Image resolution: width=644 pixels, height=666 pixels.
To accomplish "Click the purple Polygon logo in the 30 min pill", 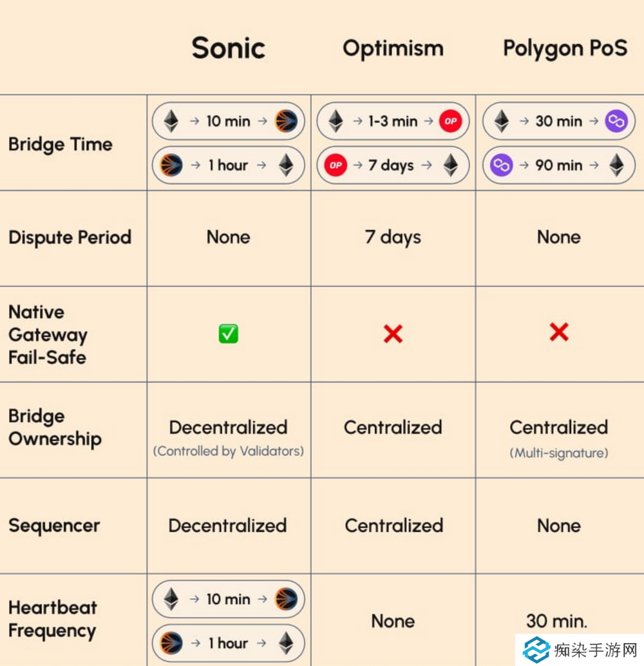I will point(616,121).
